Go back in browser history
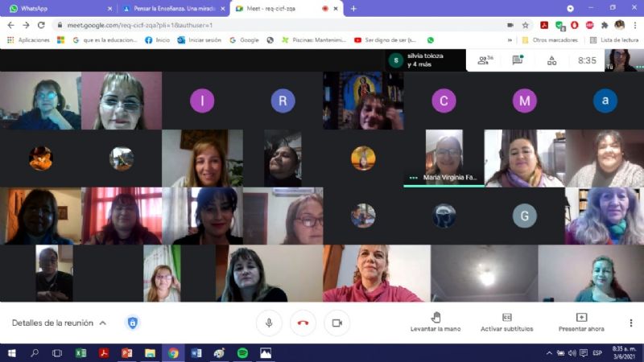This screenshot has height=362, width=644. point(10,25)
